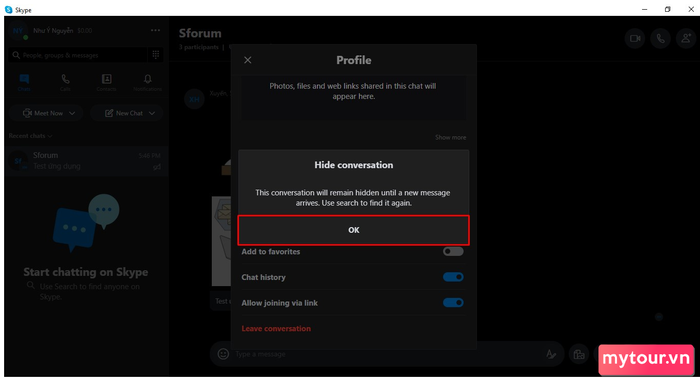The image size is (700, 383).
Task: Open the More options ellipsis menu
Action: point(155,30)
